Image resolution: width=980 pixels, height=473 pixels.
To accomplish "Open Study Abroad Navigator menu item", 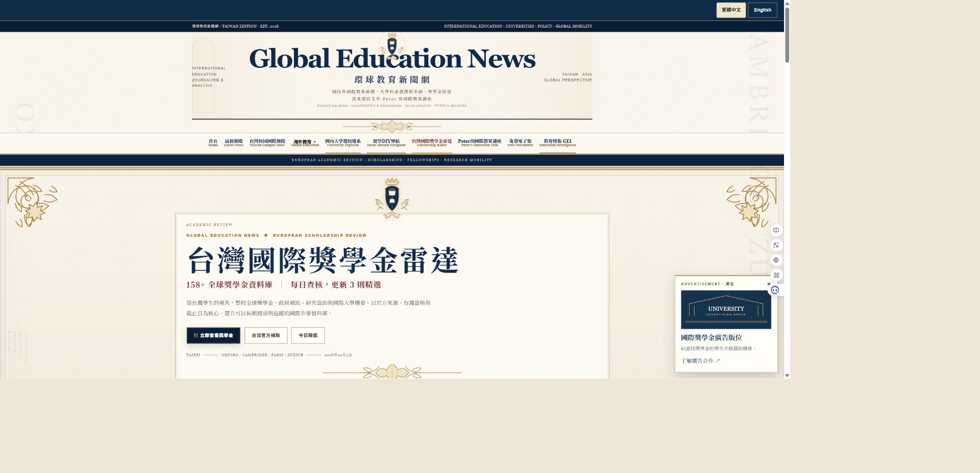I will pyautogui.click(x=386, y=143).
